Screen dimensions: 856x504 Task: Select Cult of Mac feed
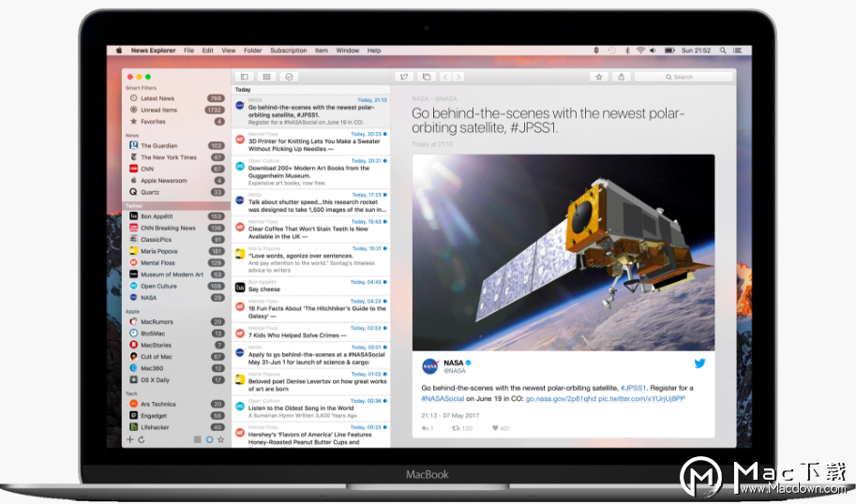176,357
